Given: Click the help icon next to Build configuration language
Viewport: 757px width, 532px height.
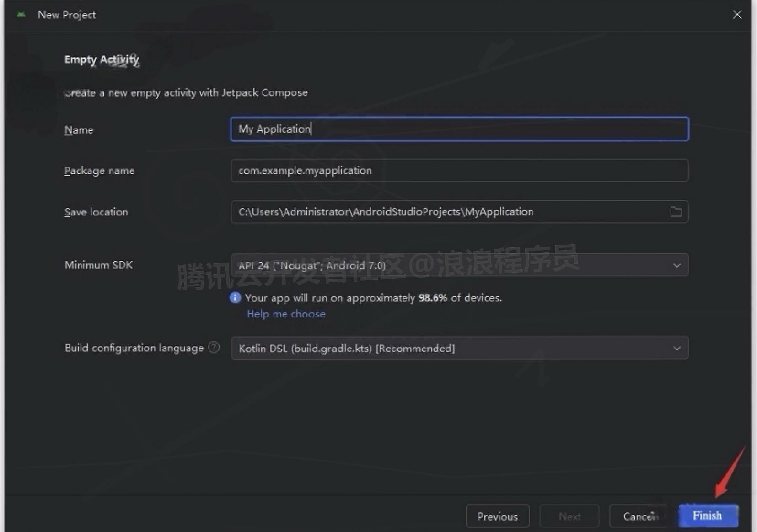Looking at the screenshot, I should click(x=214, y=348).
